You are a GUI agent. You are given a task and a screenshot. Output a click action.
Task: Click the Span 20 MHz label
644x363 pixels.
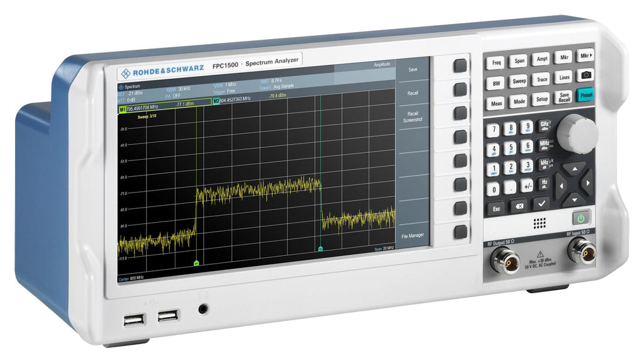(x=384, y=249)
